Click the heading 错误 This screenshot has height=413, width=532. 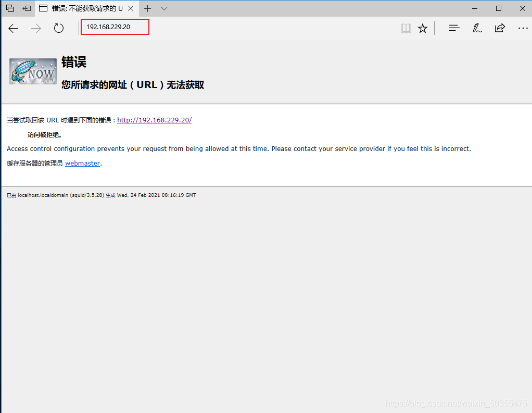(74, 62)
